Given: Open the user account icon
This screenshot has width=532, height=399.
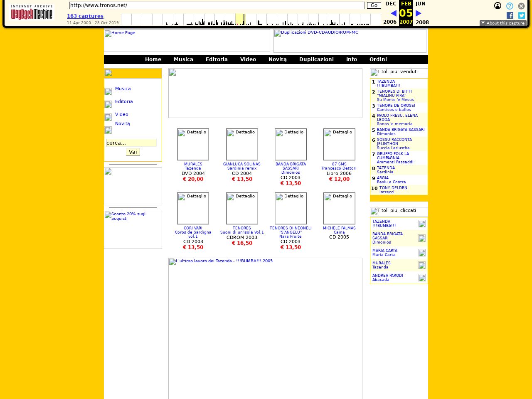Looking at the screenshot, I should 498,6.
